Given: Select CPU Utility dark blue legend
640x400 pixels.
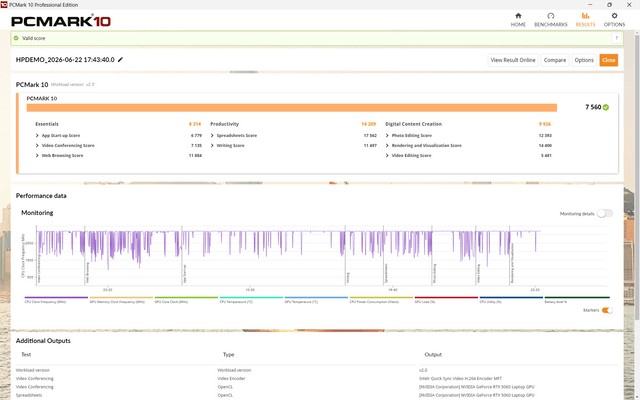Looking at the screenshot, I should click(511, 300).
